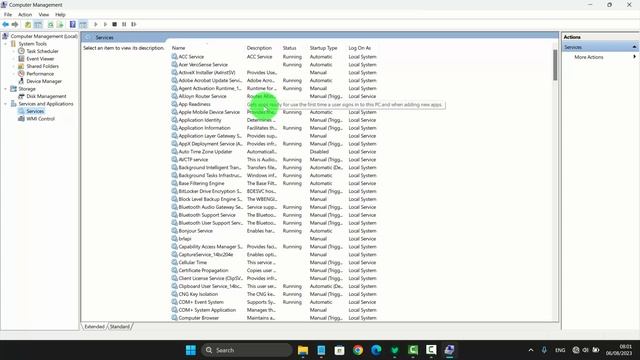Open the More Actions submenu arrow

[x=634, y=57]
